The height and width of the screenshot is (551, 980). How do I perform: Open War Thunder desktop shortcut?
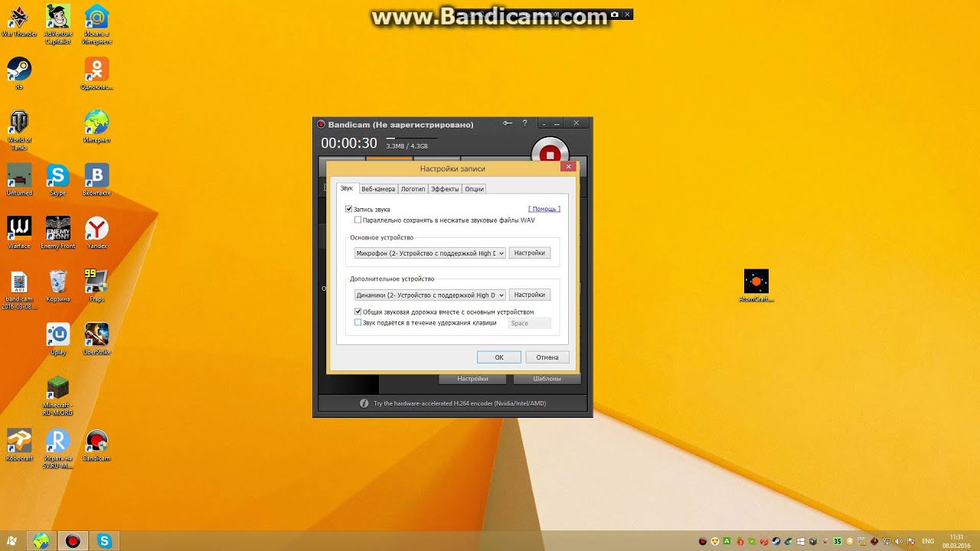click(x=19, y=21)
